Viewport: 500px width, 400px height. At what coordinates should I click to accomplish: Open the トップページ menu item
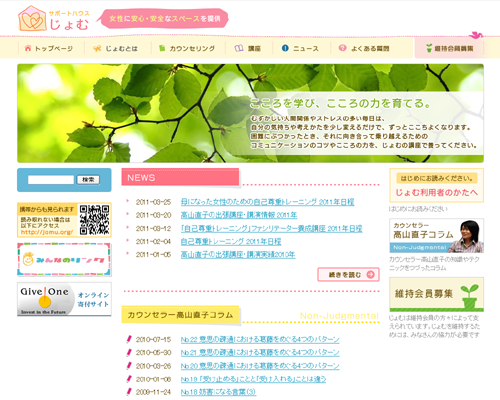49,48
